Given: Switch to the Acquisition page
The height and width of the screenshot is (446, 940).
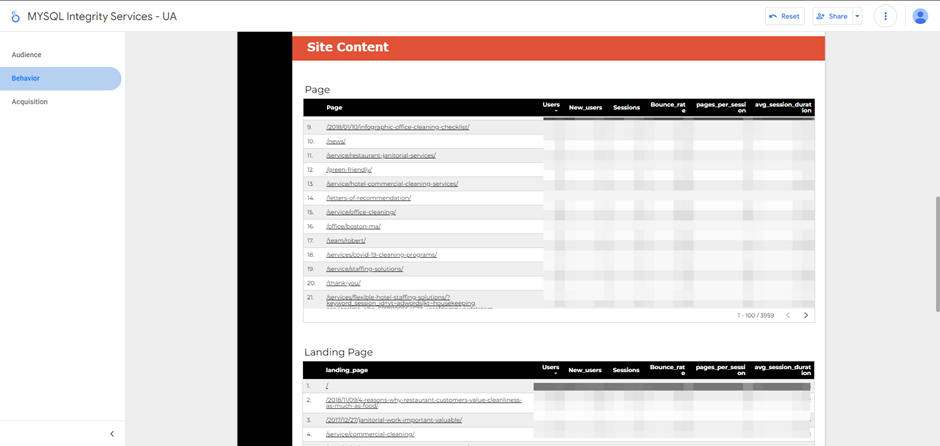Looking at the screenshot, I should click(x=30, y=102).
